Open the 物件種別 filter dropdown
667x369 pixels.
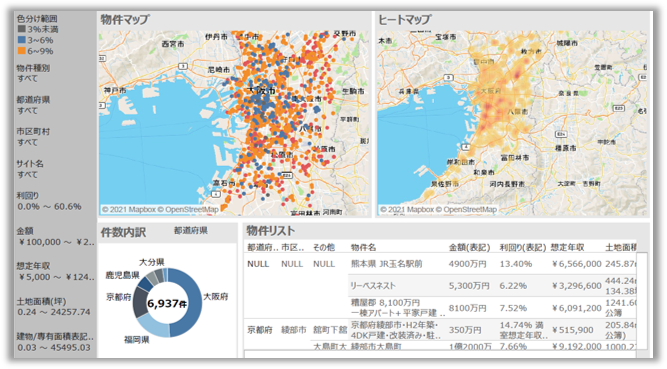pos(28,79)
